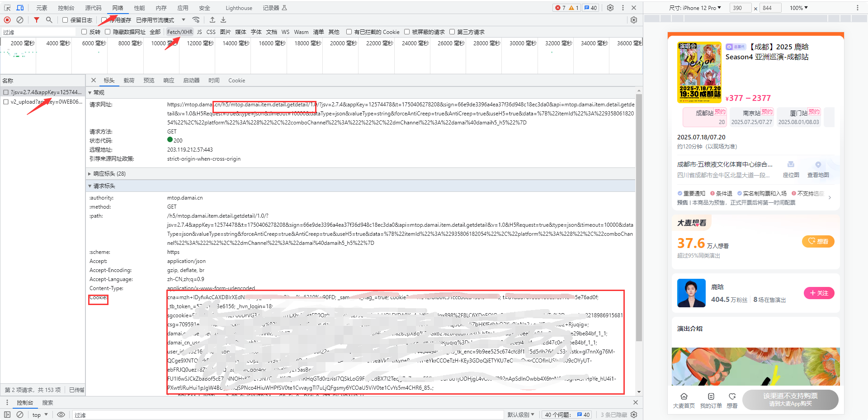Show console sidebar icon
The width and height of the screenshot is (868, 420).
7,415
